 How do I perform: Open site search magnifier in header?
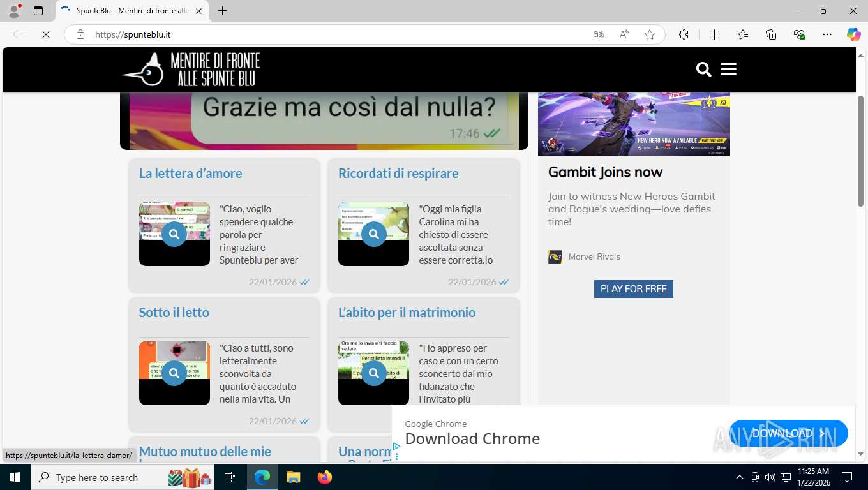(703, 70)
